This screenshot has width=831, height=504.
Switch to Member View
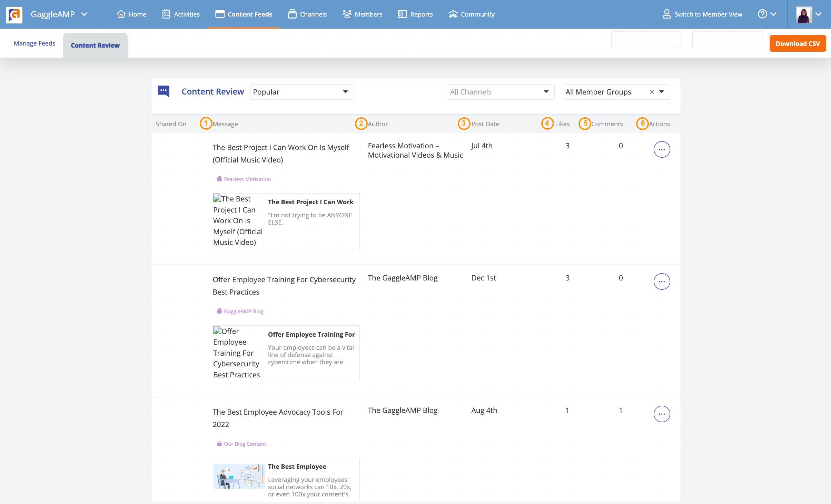(x=702, y=14)
